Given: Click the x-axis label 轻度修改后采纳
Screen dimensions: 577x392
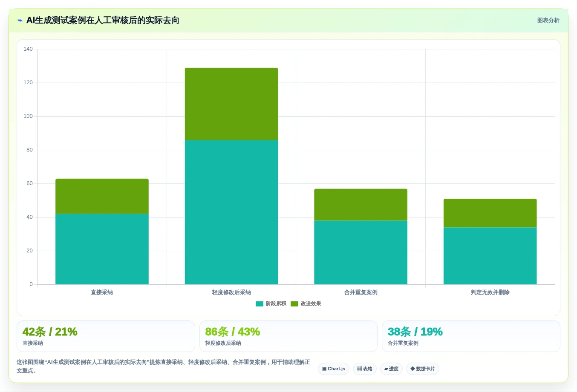Looking at the screenshot, I should 231,292.
